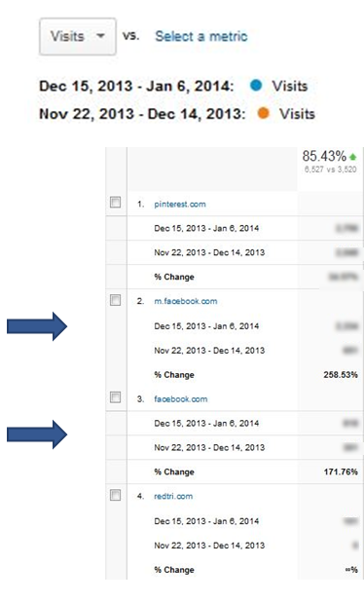
Task: Click the 85.43% total visits change
Action: click(x=324, y=156)
